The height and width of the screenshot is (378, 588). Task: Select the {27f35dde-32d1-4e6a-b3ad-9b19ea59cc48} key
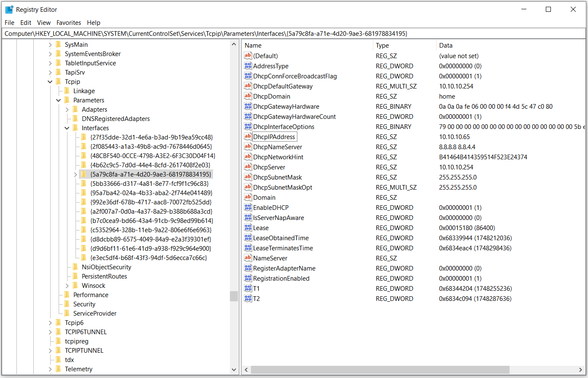point(151,137)
